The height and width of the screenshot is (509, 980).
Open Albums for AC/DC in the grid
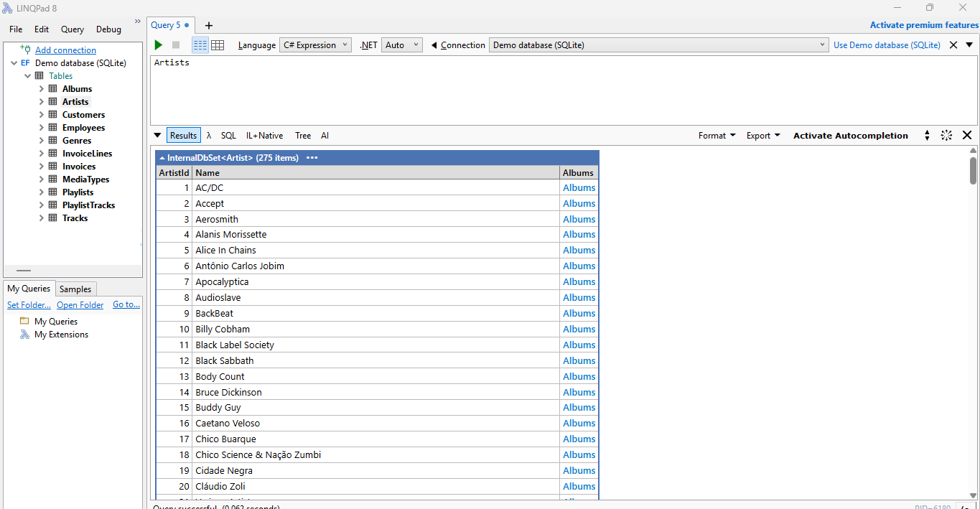(x=579, y=187)
